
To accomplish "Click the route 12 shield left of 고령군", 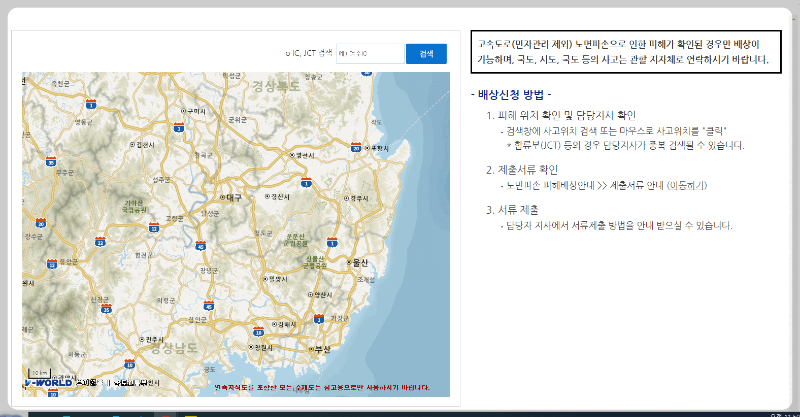I will [x=154, y=228].
